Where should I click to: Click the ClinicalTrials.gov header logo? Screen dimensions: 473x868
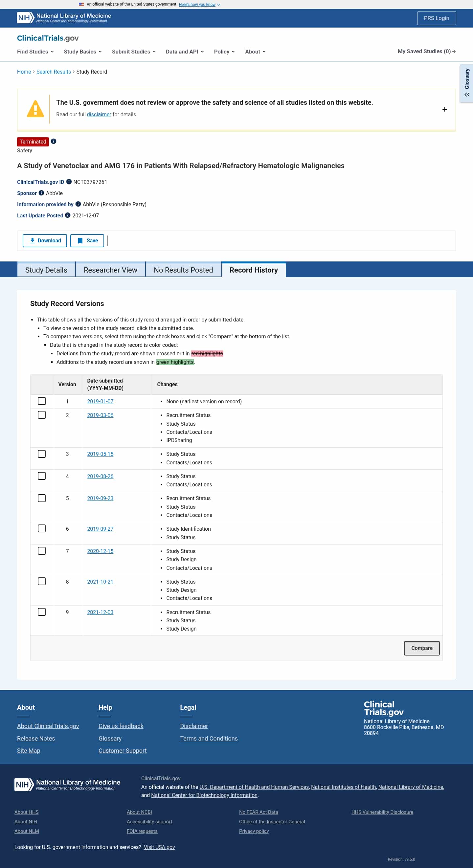[x=48, y=38]
